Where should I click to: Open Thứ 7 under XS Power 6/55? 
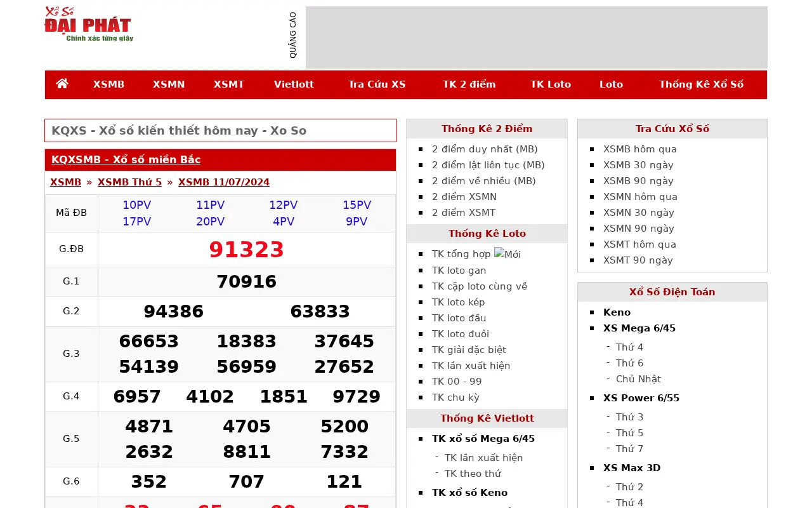pyautogui.click(x=629, y=449)
